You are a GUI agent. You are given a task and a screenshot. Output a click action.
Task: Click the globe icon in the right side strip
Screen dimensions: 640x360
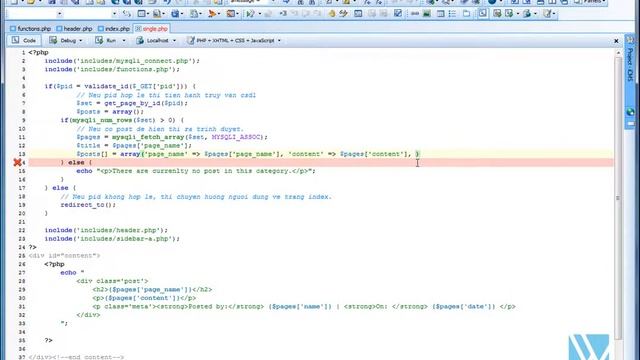click(x=631, y=111)
